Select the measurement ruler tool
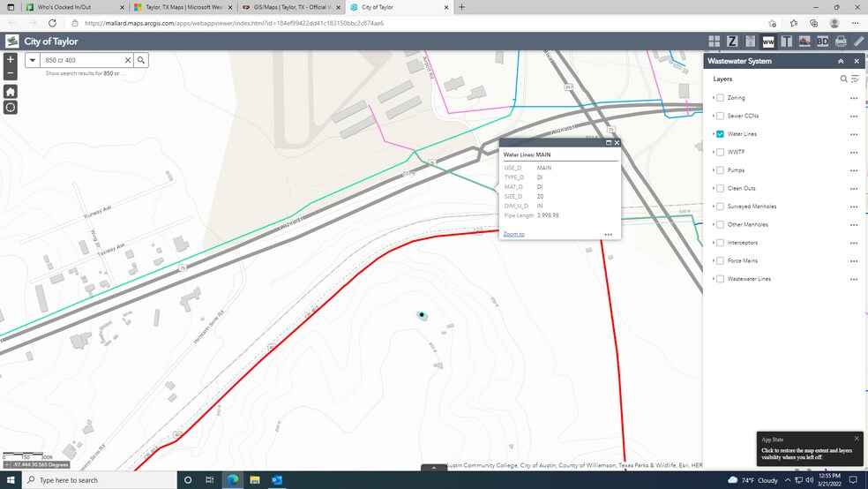The width and height of the screenshot is (868, 489). (x=858, y=41)
